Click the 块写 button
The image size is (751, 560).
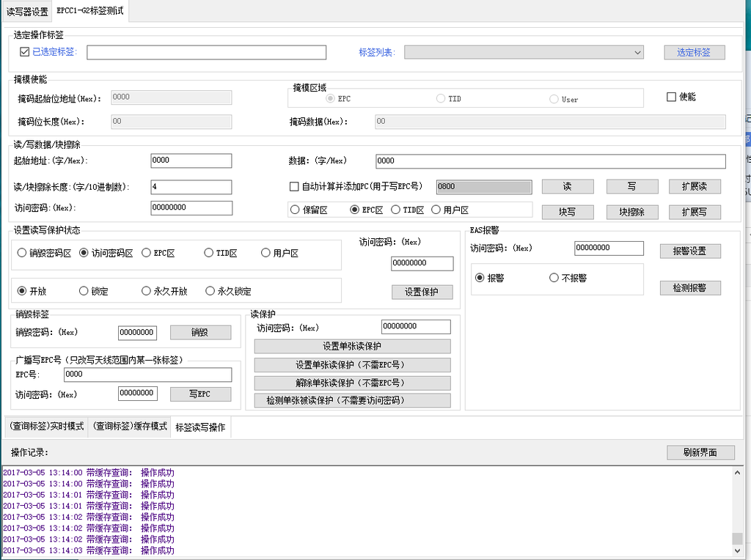[x=568, y=212]
